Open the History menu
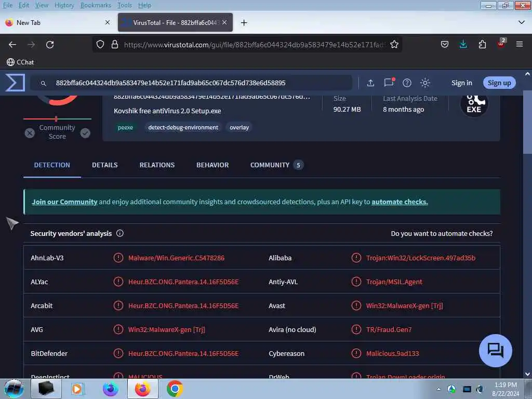532x399 pixels. tap(64, 5)
